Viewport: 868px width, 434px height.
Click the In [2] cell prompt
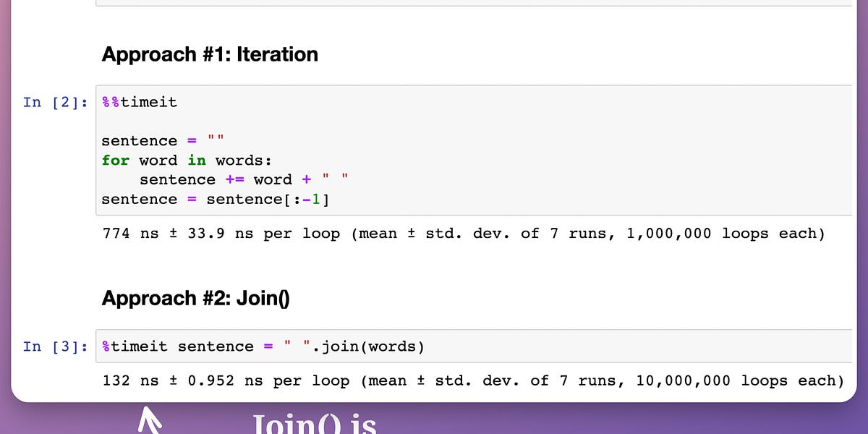point(54,102)
